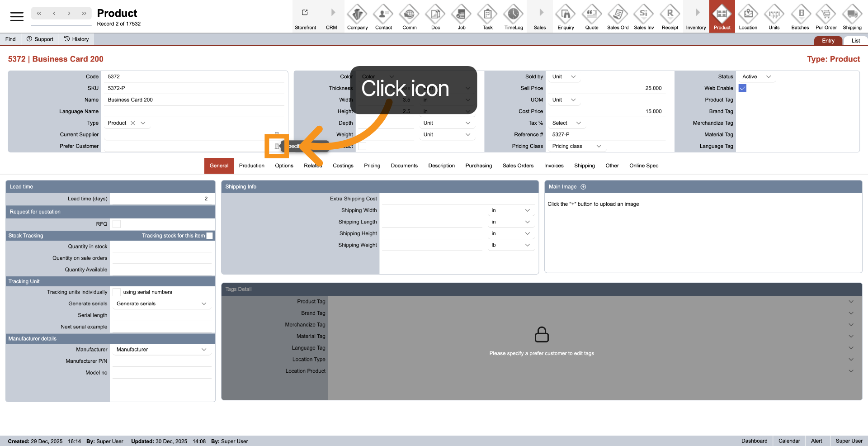Jump to the last record arrow
The image size is (868, 446).
84,14
